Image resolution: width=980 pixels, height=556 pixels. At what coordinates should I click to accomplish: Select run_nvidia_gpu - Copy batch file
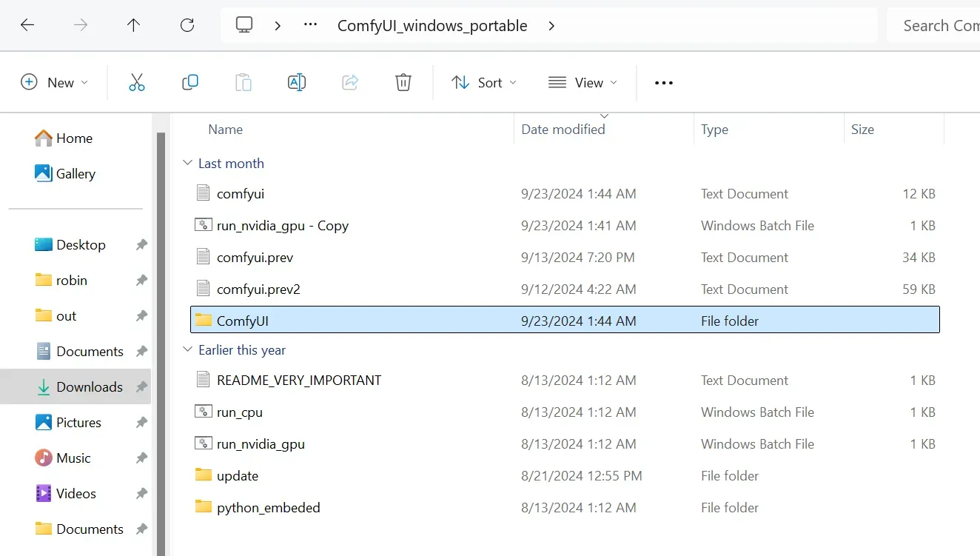pyautogui.click(x=565, y=226)
